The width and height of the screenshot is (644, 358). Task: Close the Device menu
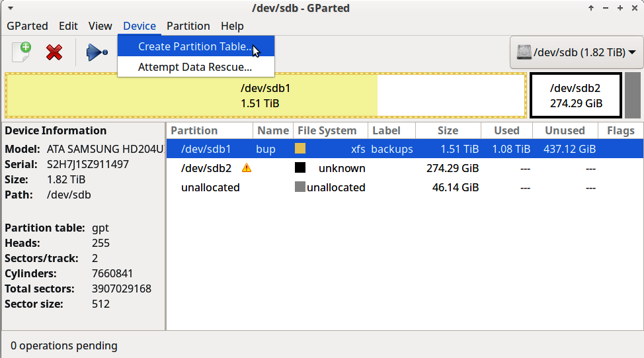click(x=140, y=26)
